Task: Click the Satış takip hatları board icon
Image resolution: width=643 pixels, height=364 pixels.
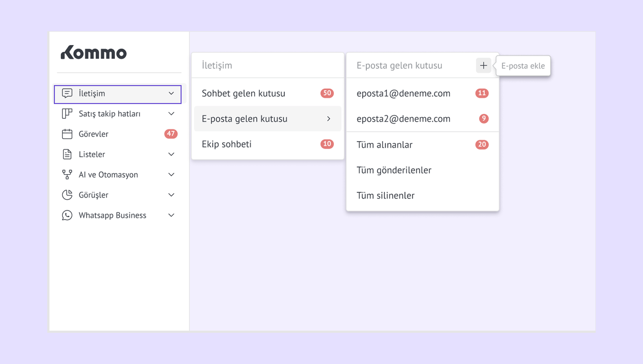Action: click(67, 113)
